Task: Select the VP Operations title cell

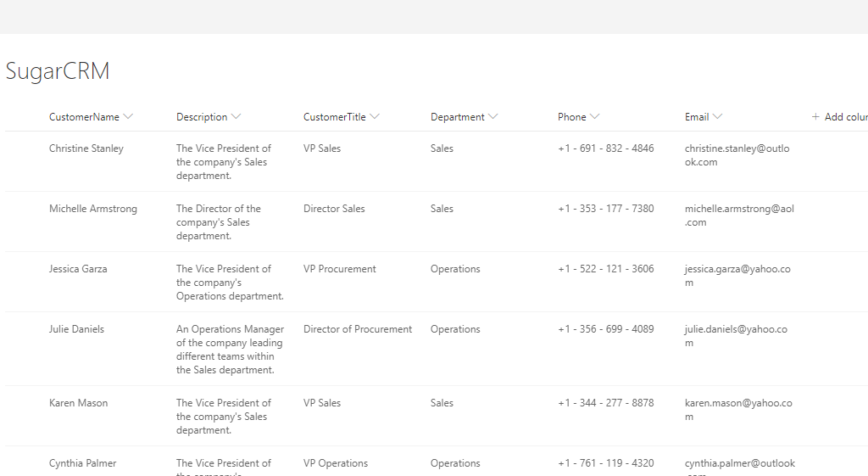Action: (336, 463)
